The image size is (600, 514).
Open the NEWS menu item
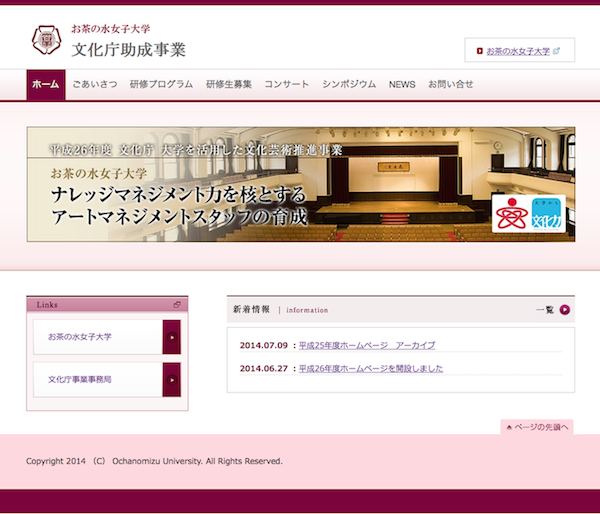[402, 85]
